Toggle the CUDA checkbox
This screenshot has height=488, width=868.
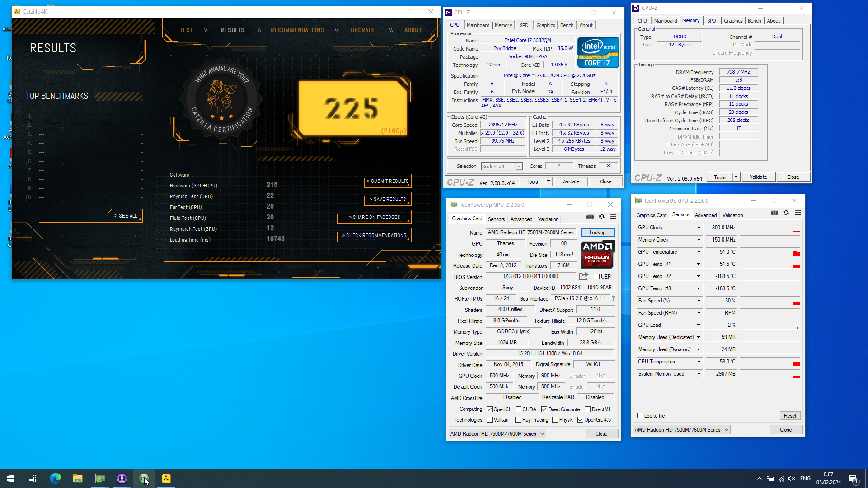pos(518,409)
